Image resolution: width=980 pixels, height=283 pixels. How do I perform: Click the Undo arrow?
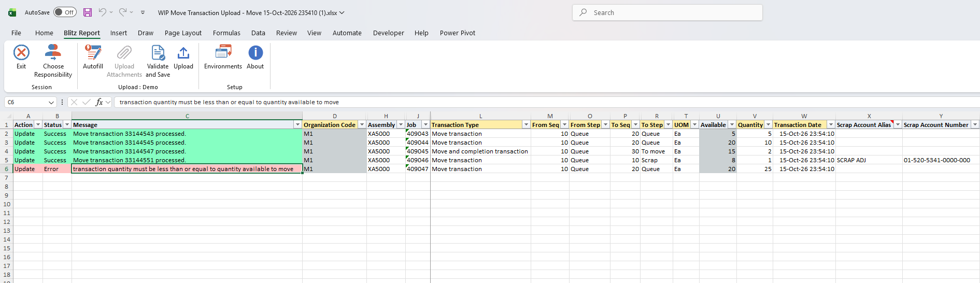pos(103,12)
